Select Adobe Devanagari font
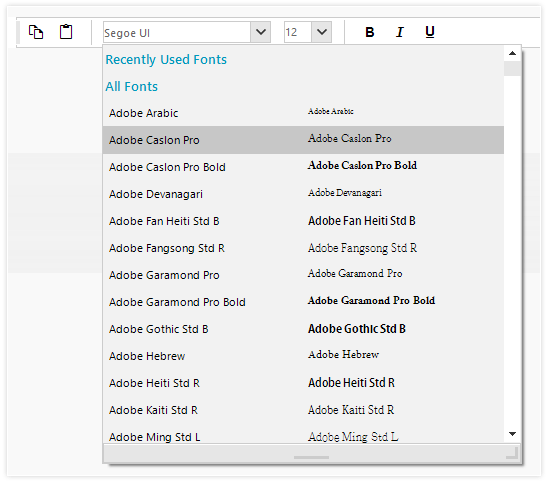Screen dimensions: 546x481 pos(303,194)
